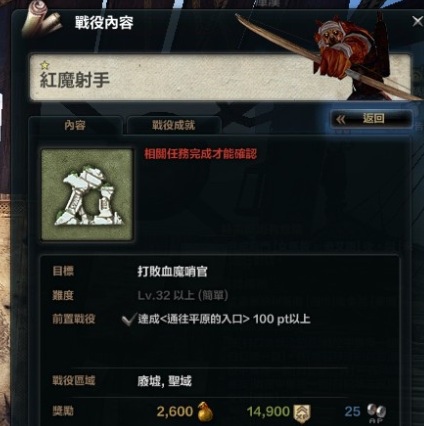Click the ruins stone pillar battle icon
The height and width of the screenshot is (426, 424).
87,194
